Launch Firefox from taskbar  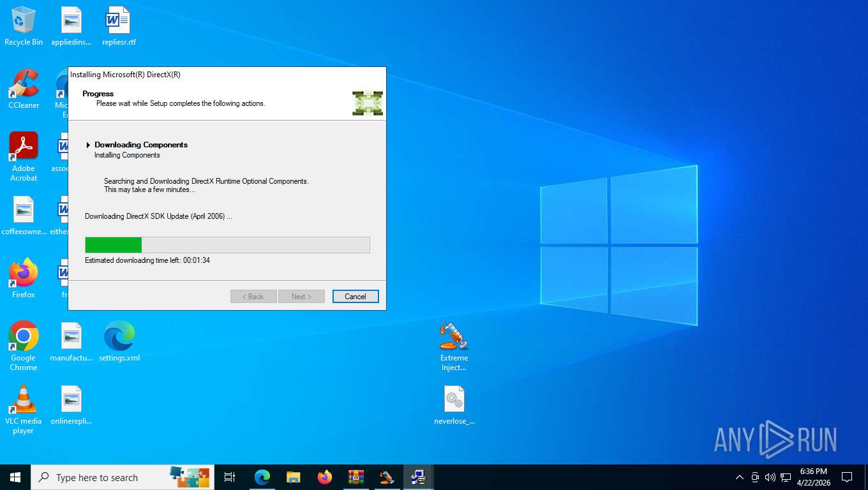(x=325, y=477)
